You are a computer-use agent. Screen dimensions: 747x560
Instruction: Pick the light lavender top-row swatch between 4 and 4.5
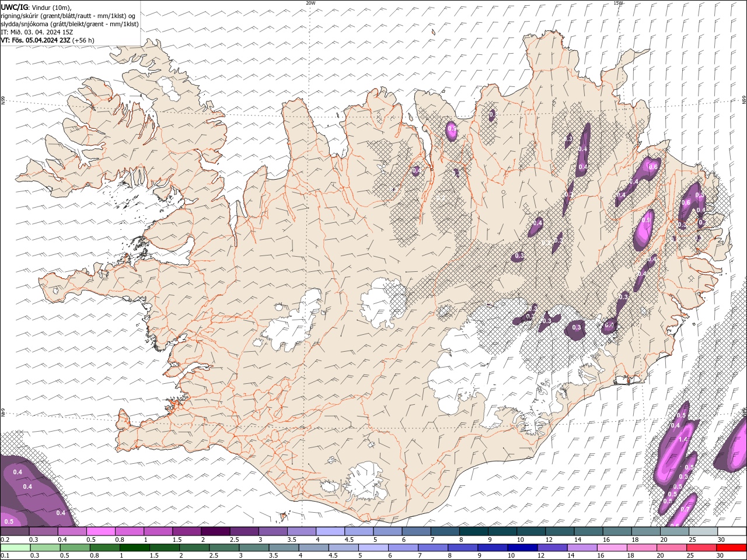click(330, 531)
